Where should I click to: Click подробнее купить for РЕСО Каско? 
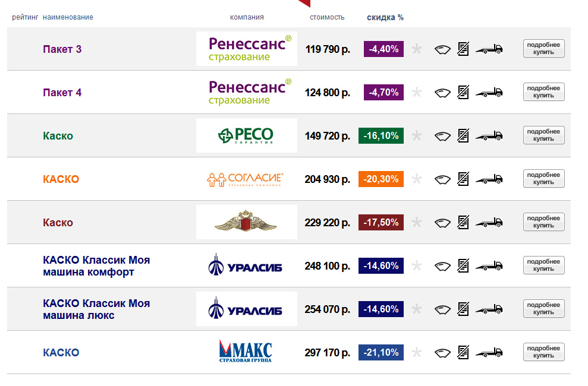(x=544, y=135)
